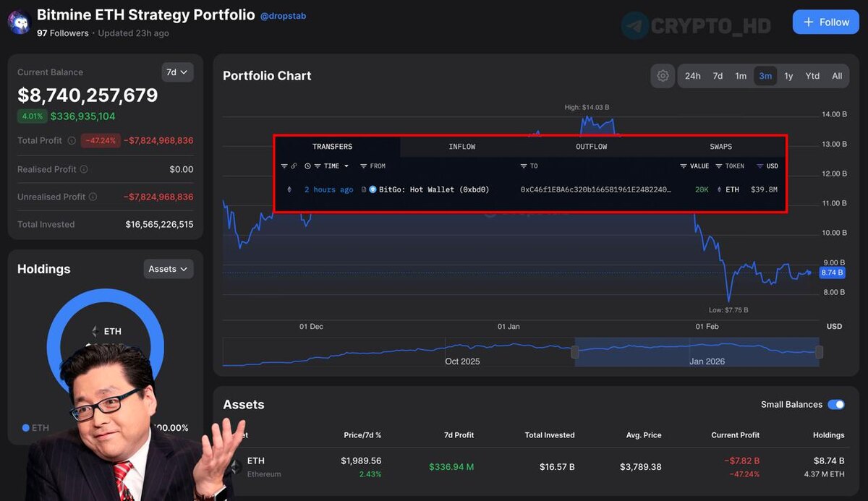Select the Ytd chart range
The width and height of the screenshot is (868, 501).
click(x=812, y=76)
